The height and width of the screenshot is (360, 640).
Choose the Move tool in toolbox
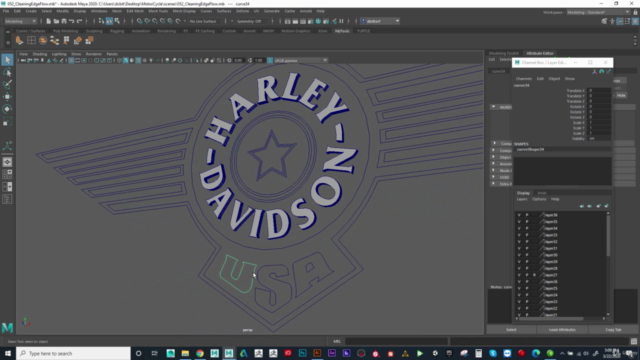point(7,97)
